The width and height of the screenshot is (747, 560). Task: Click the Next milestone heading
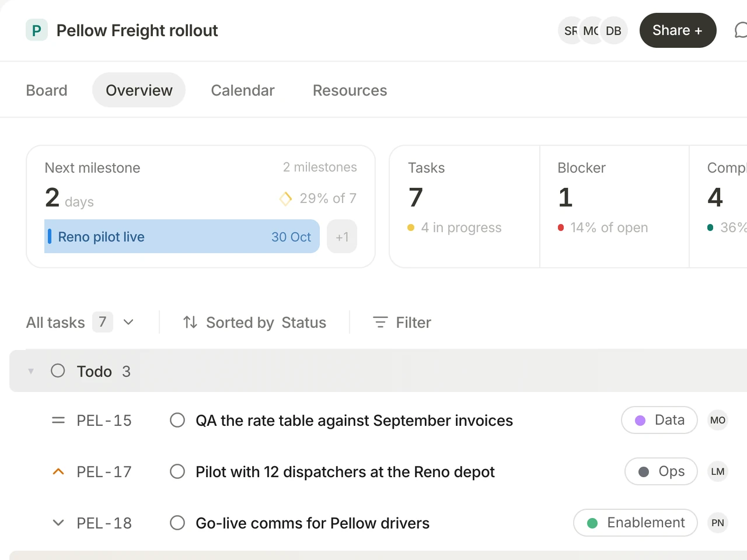coord(92,168)
